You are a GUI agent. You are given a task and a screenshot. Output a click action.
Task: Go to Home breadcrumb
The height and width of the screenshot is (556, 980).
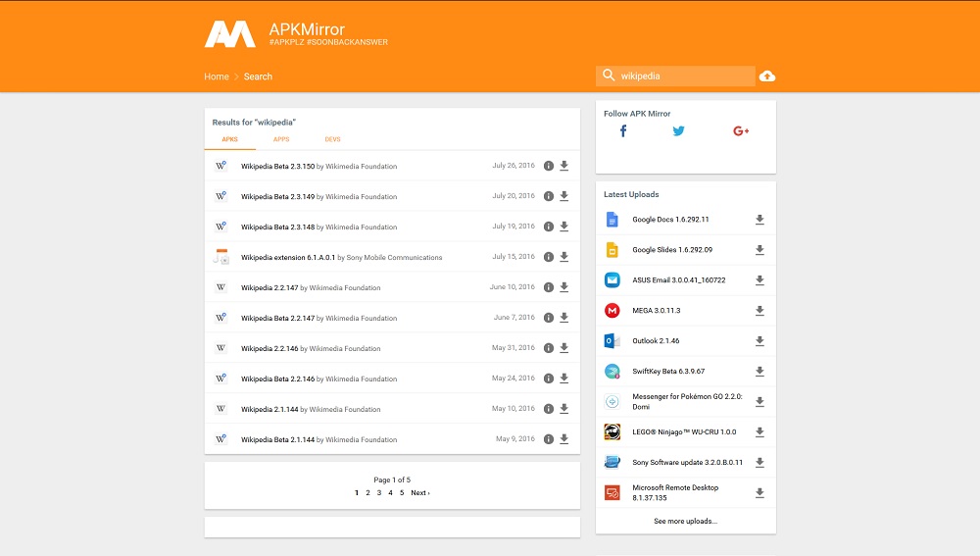[217, 76]
